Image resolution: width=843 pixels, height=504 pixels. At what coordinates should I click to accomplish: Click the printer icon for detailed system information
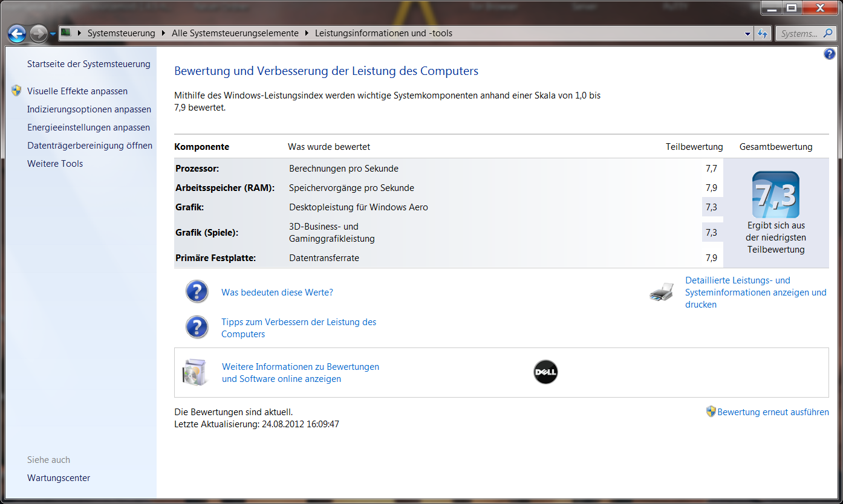(x=662, y=292)
